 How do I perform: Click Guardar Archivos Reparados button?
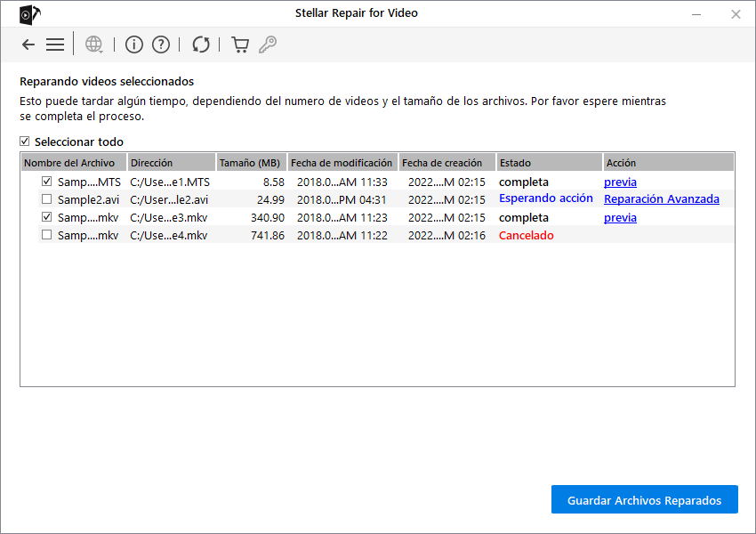[x=645, y=500]
